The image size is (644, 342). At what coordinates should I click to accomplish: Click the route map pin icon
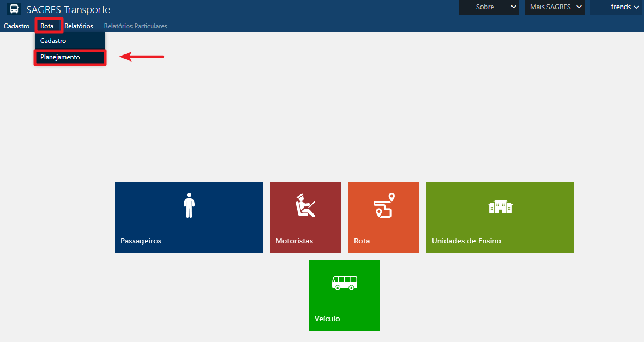point(383,205)
